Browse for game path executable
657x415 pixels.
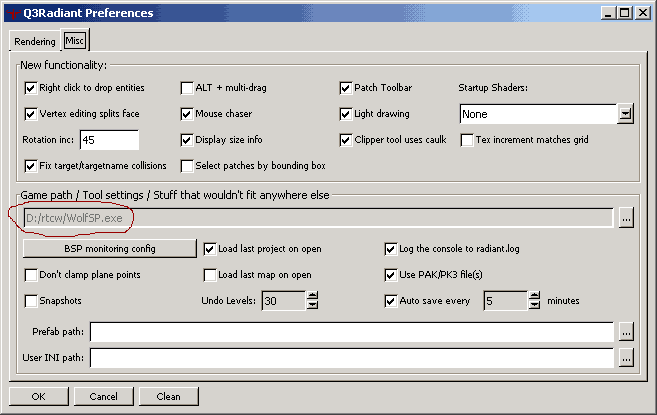[626, 218]
